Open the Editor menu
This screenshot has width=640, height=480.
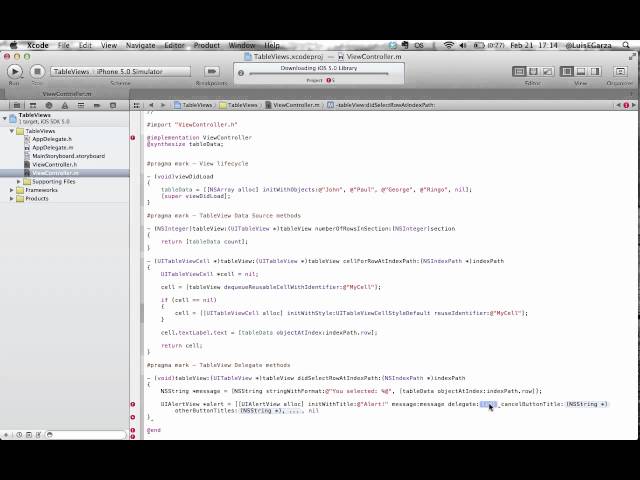tap(174, 45)
